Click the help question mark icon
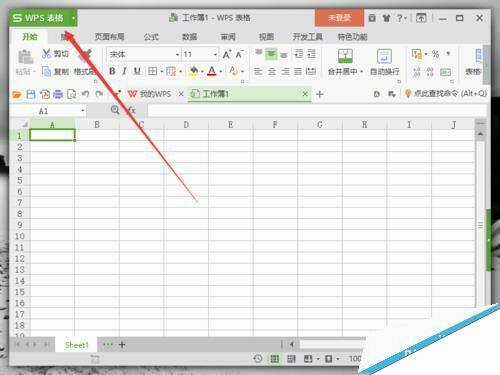 click(399, 18)
